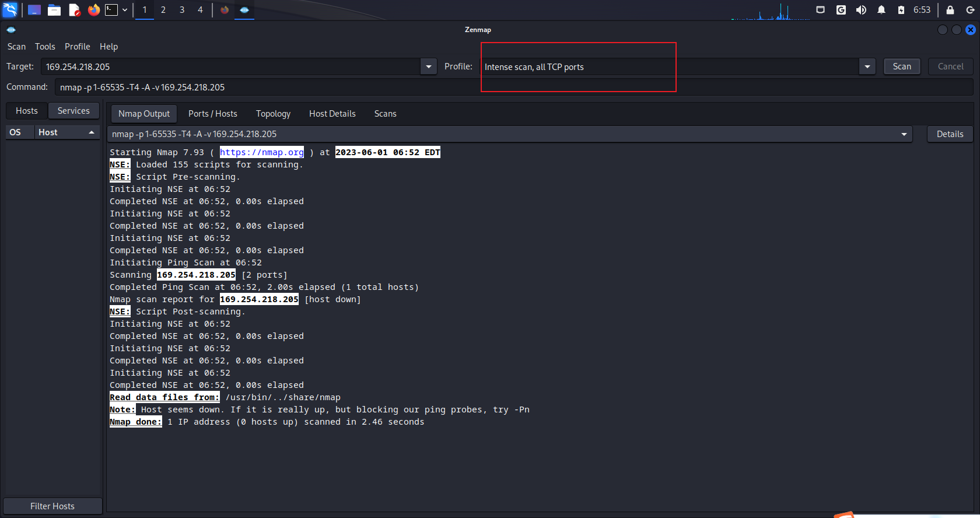Switch to the Hosts list view
This screenshot has height=518, width=980.
(27, 111)
